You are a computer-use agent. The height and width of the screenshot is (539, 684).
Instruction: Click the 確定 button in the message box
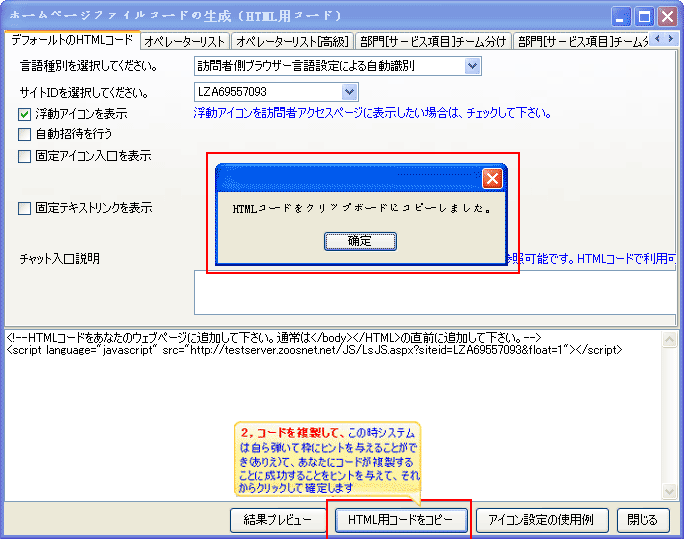tap(360, 241)
